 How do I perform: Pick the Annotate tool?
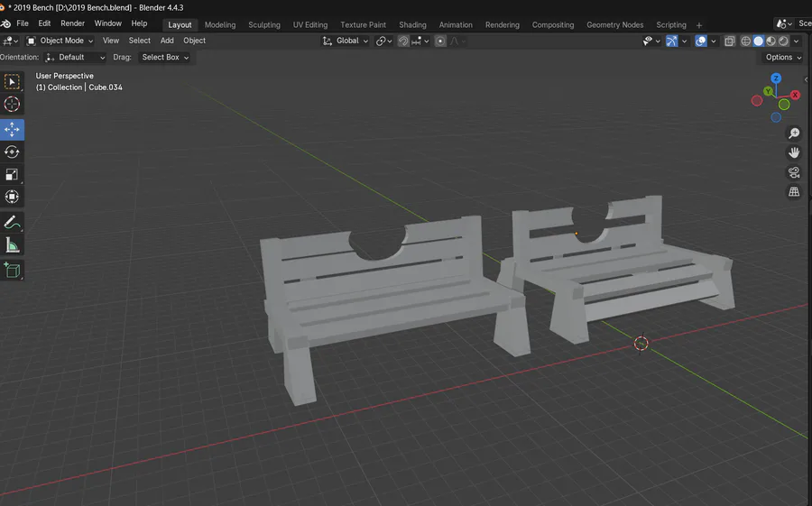tap(12, 222)
